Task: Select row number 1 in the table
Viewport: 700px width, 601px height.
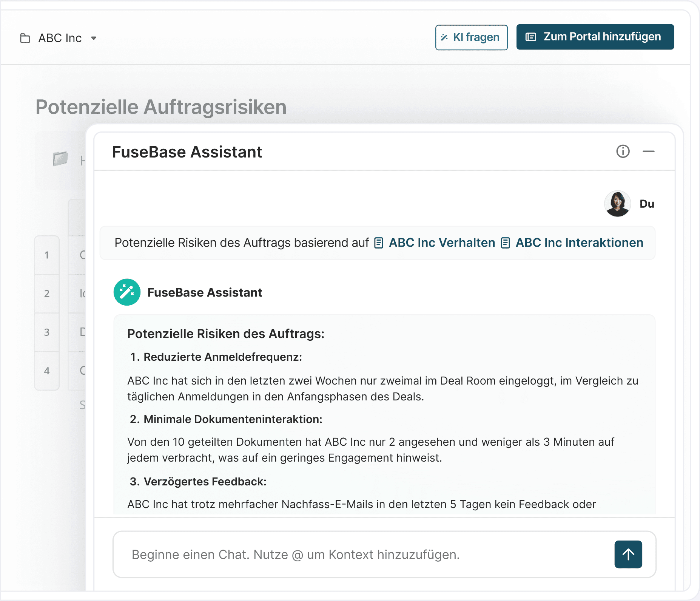Action: coord(47,255)
